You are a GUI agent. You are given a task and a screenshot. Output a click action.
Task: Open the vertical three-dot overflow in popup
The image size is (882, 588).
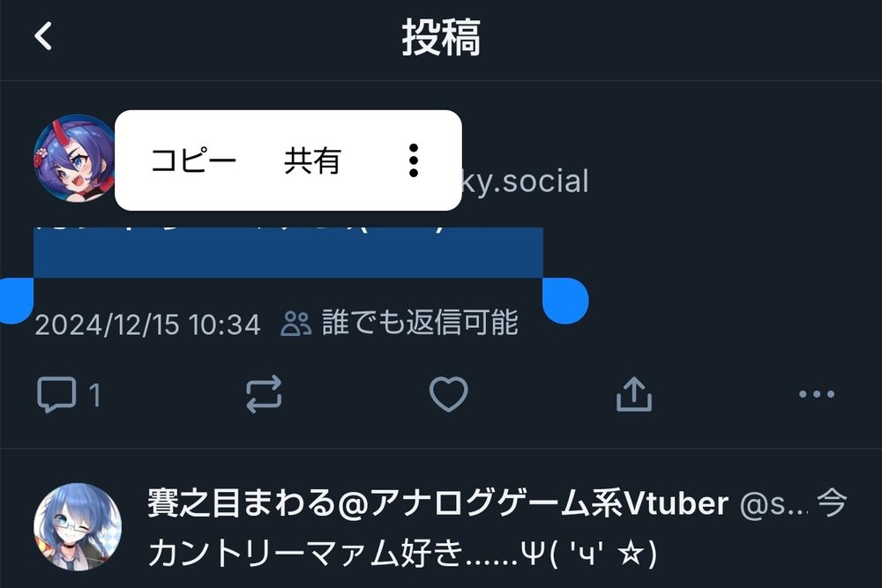[414, 160]
